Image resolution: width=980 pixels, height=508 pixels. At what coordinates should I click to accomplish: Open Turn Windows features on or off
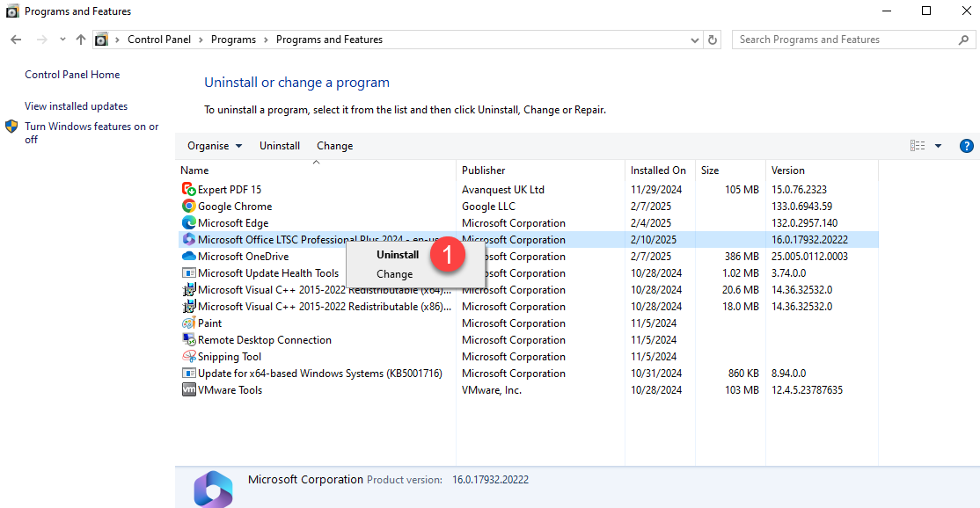[x=91, y=133]
